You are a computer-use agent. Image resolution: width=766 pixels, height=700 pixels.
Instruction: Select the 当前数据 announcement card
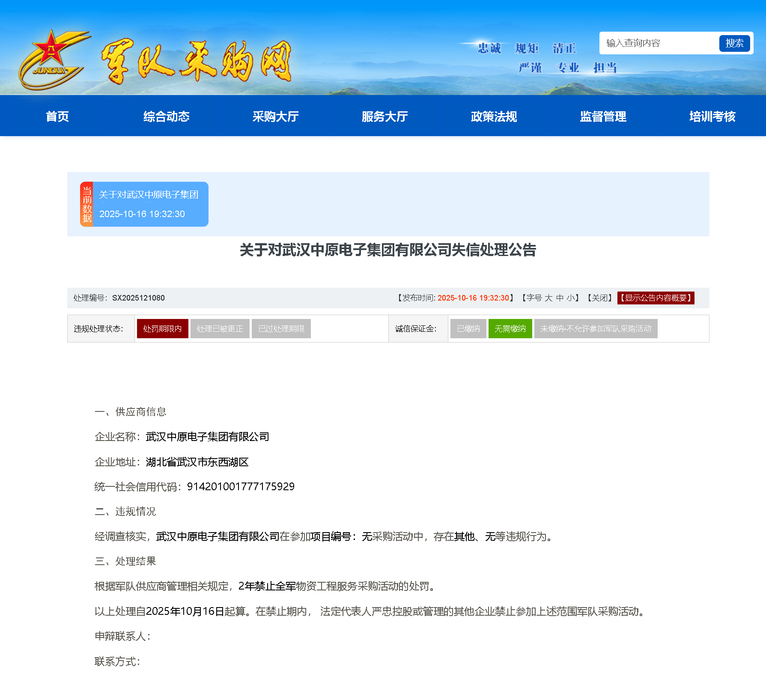144,204
